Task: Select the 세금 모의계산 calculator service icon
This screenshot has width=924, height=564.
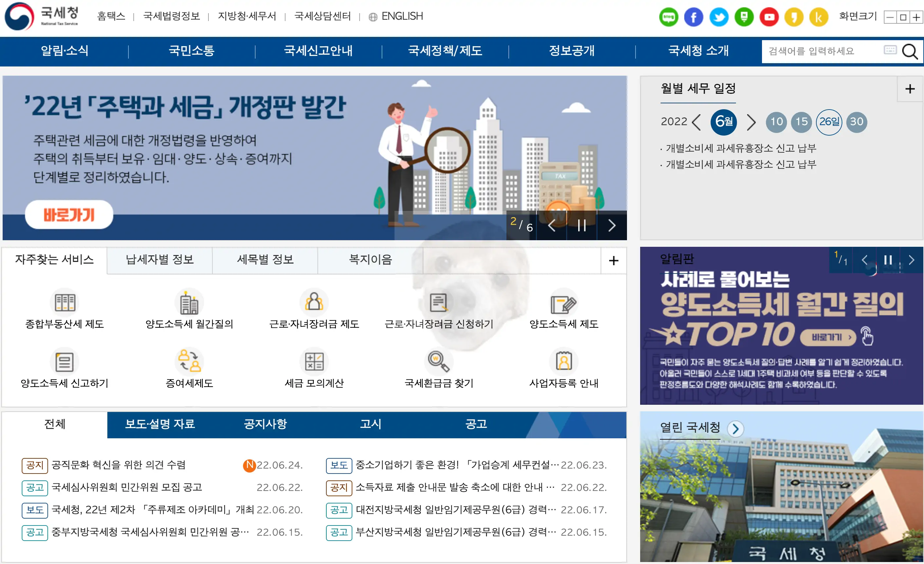Action: click(314, 362)
